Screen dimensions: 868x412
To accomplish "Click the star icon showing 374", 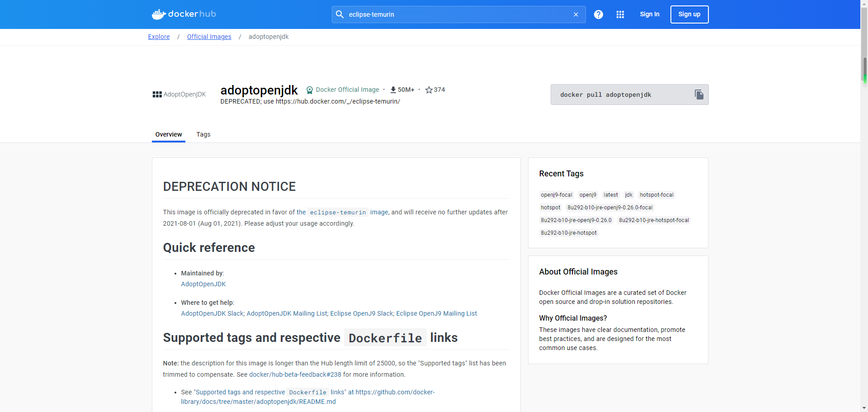I will [x=429, y=90].
